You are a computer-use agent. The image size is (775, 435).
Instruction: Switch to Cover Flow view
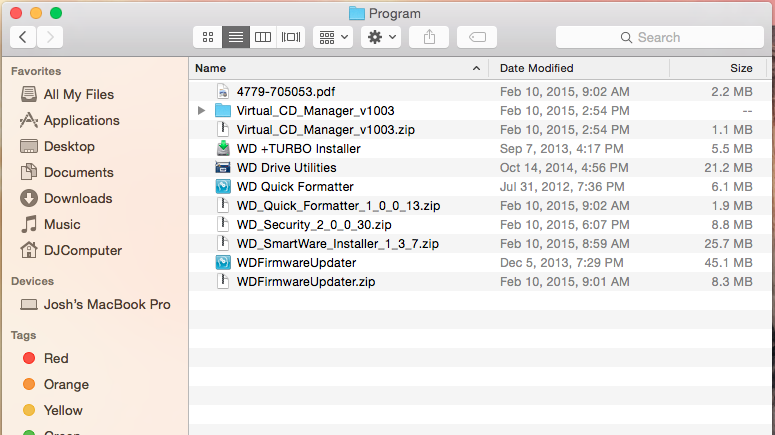[291, 37]
